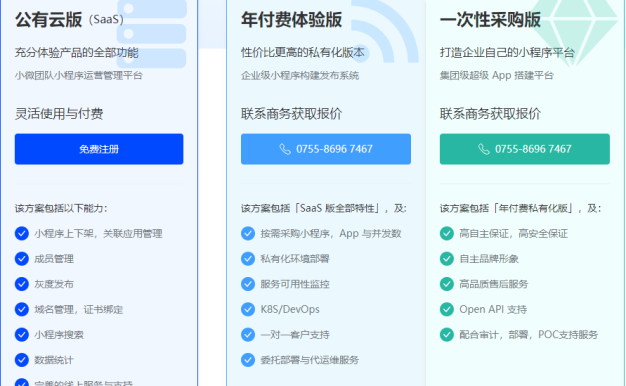Image resolution: width=626 pixels, height=386 pixels.
Task: Click feature text 高品质售后服务
Action: coord(494,284)
